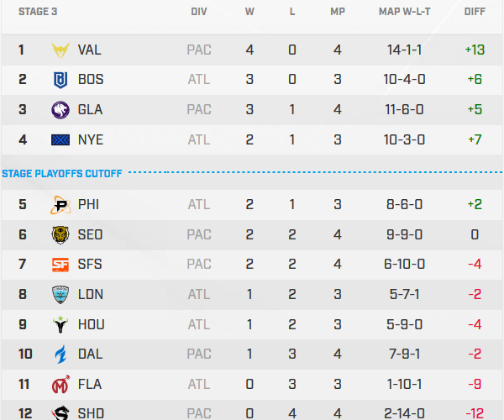Click the Stage Playoffs Cutoff label

tap(62, 174)
